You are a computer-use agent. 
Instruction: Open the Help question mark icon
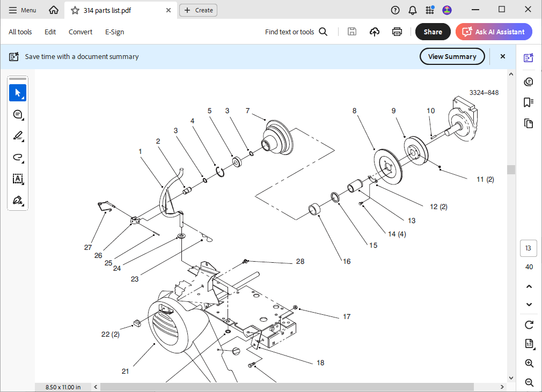[x=395, y=10]
